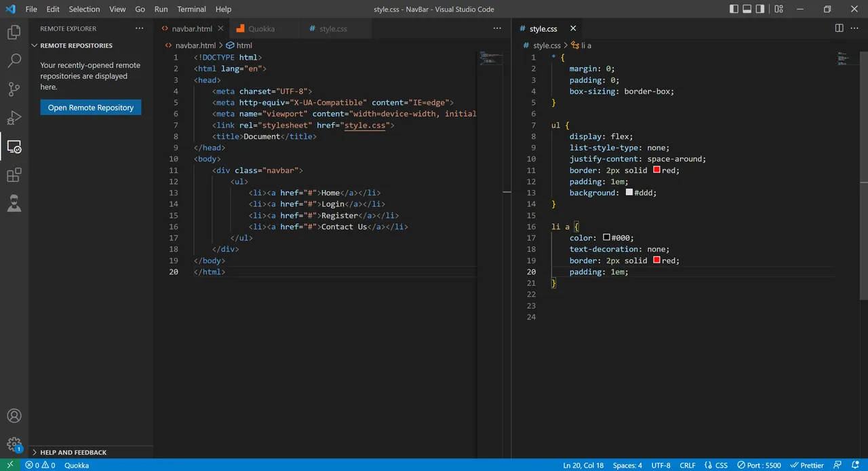
Task: Click the feedback icon in status bar
Action: [x=839, y=465]
